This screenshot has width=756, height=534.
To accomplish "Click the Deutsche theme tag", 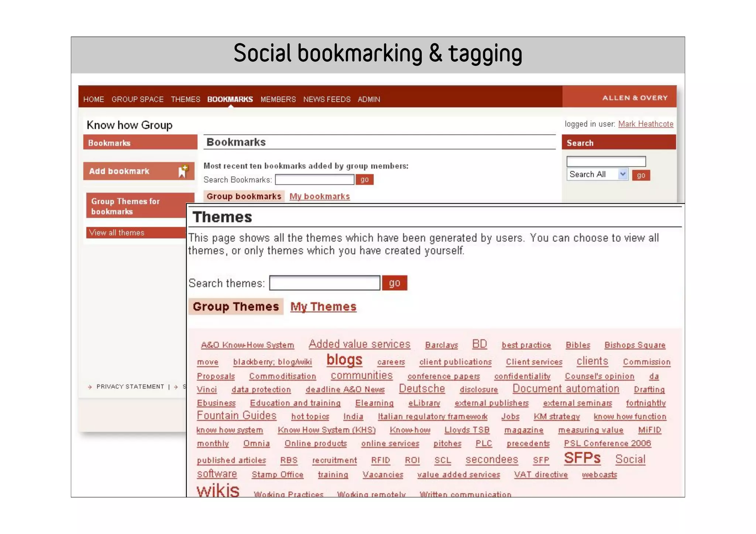I will point(422,389).
